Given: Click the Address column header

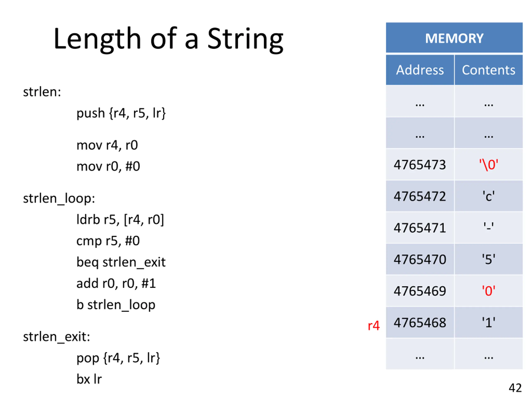Looking at the screenshot, I should 420,70.
